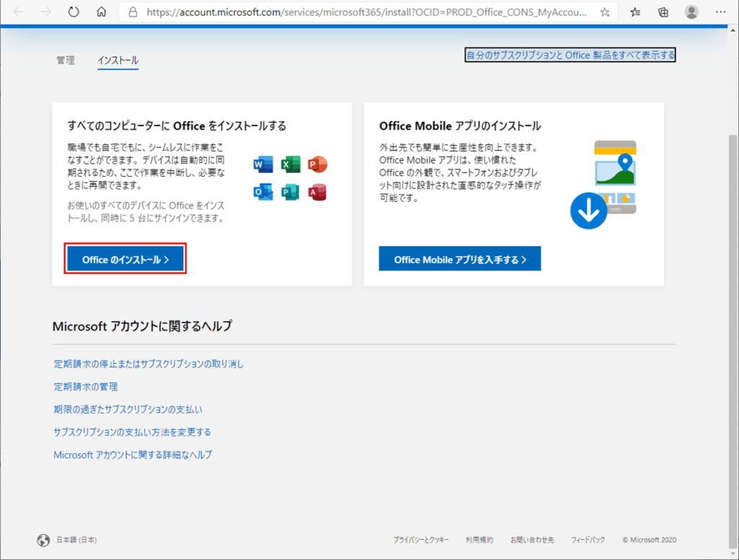The height and width of the screenshot is (560, 739).
Task: Click the Outlook app icon
Action: (x=263, y=191)
